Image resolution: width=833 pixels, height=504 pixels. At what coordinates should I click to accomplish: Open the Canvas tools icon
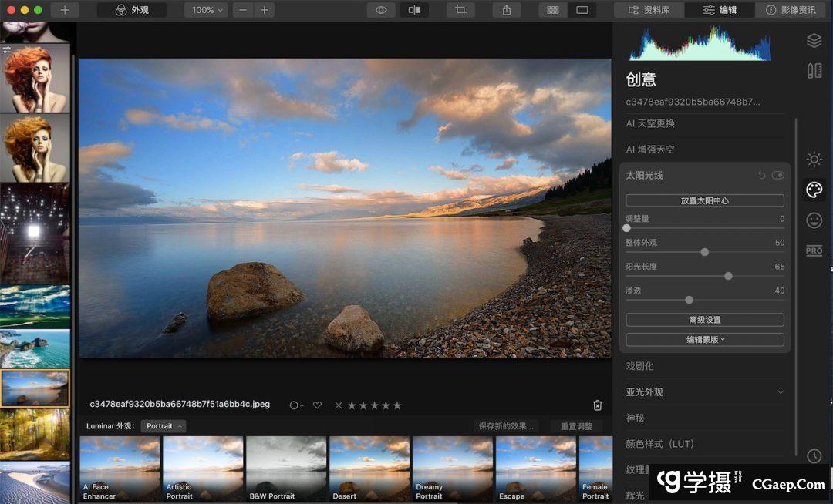point(814,71)
